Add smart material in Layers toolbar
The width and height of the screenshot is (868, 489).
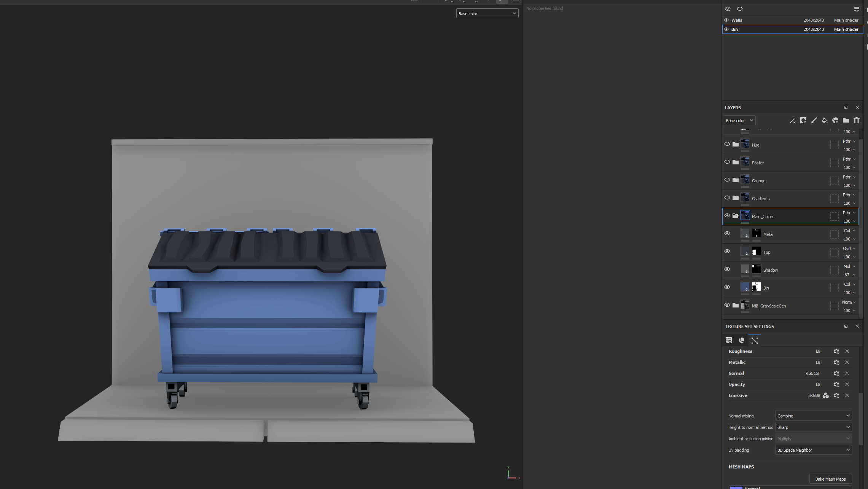835,121
